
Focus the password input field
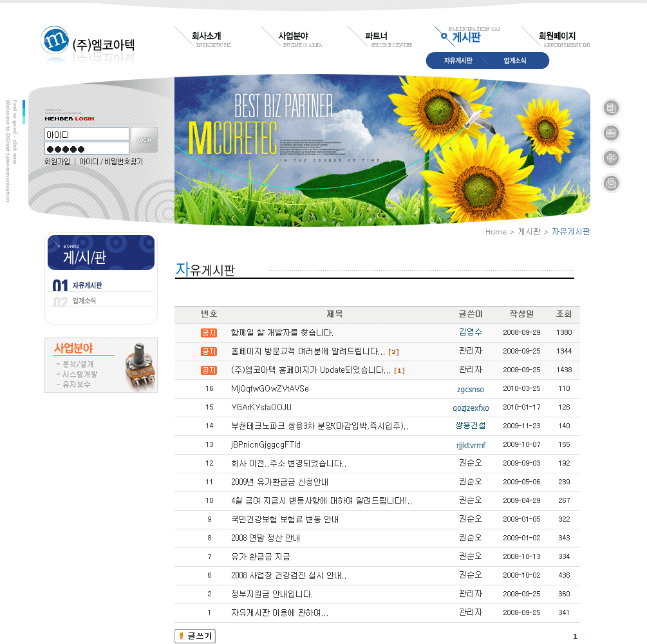87,149
